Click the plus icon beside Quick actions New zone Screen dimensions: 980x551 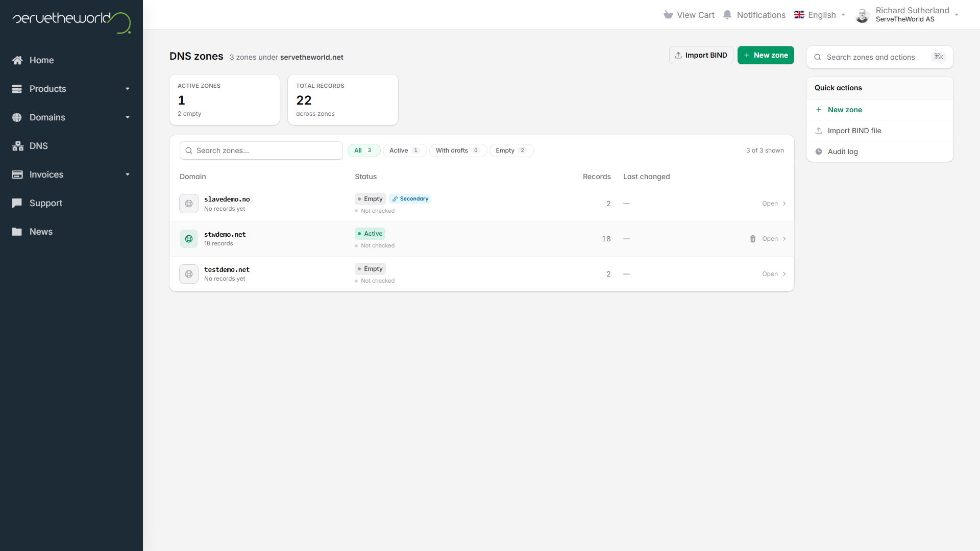(819, 110)
